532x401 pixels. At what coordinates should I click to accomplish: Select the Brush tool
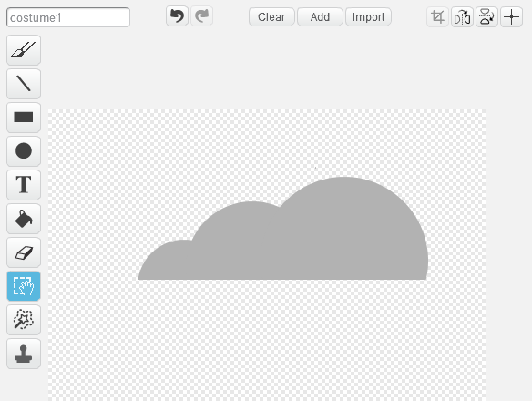(x=24, y=50)
